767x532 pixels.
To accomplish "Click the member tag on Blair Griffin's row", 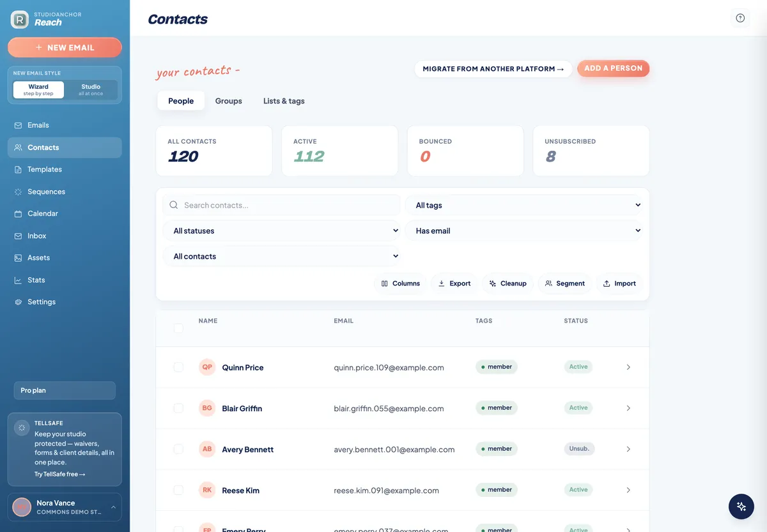I will tap(497, 408).
